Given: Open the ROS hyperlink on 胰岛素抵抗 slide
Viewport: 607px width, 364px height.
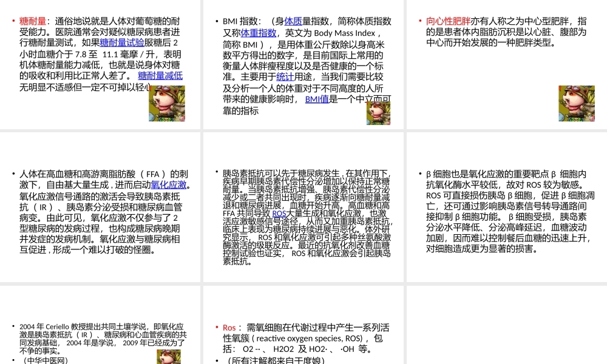Looking at the screenshot, I should (x=279, y=214).
